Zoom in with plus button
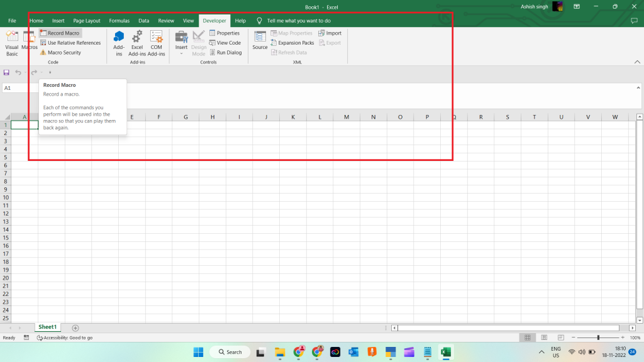644x362 pixels. click(623, 337)
